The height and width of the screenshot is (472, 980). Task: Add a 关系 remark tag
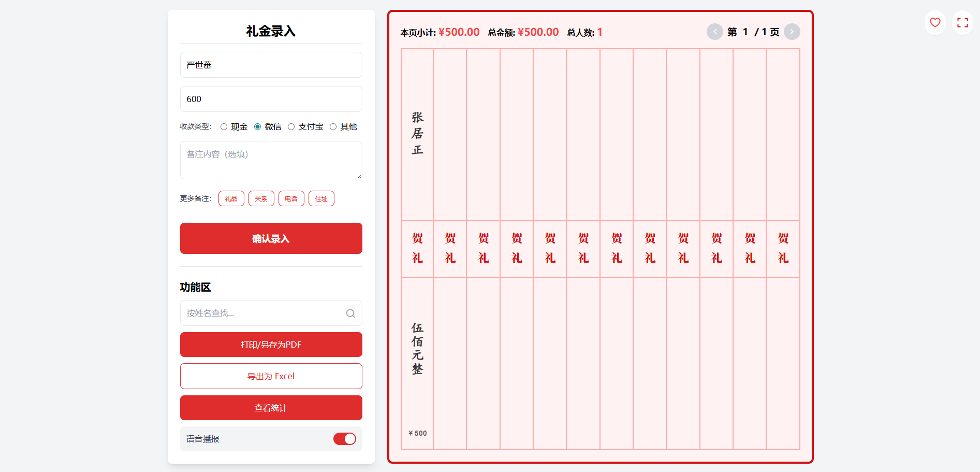click(261, 198)
